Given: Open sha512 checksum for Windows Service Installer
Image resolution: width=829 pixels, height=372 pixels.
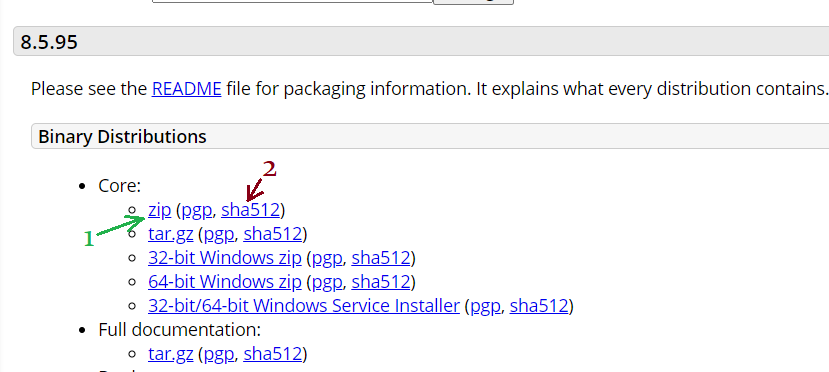Looking at the screenshot, I should coord(539,306).
